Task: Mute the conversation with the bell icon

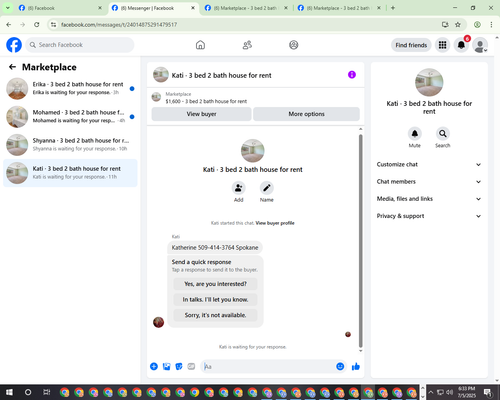Action: [x=415, y=134]
